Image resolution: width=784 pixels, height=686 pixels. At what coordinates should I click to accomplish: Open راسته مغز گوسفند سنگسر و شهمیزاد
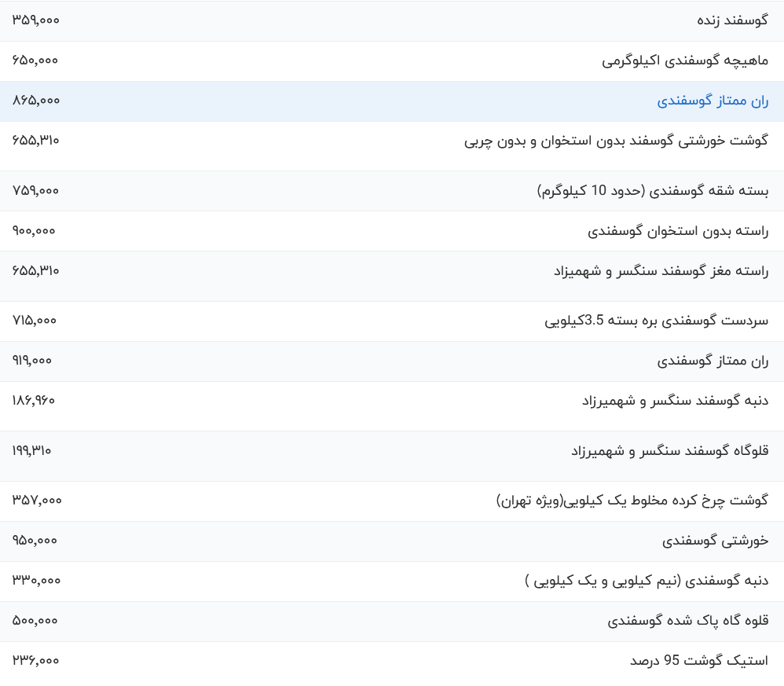point(661,271)
